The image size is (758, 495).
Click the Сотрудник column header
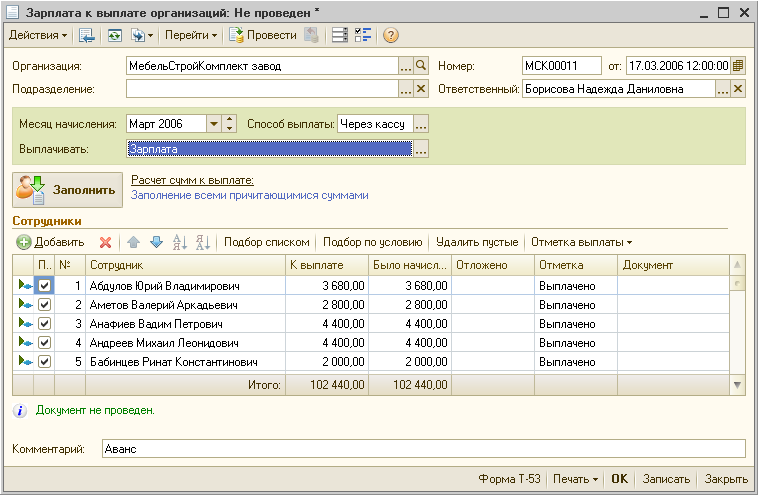[185, 265]
